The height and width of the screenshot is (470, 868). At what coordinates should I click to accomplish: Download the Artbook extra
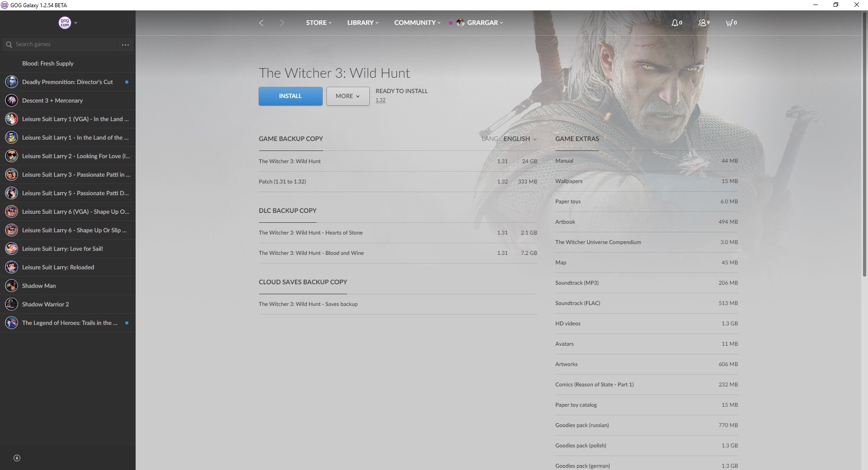646,222
